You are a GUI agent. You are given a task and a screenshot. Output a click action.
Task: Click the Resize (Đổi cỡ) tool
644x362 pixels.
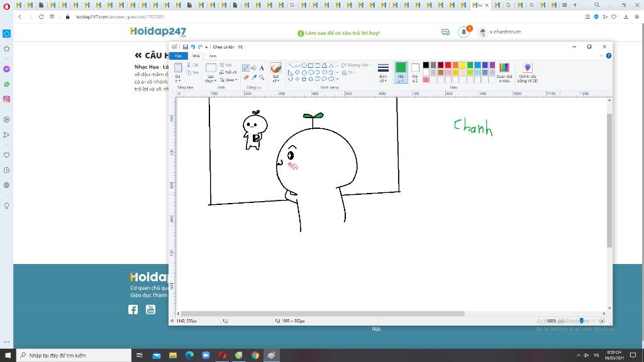[228, 72]
